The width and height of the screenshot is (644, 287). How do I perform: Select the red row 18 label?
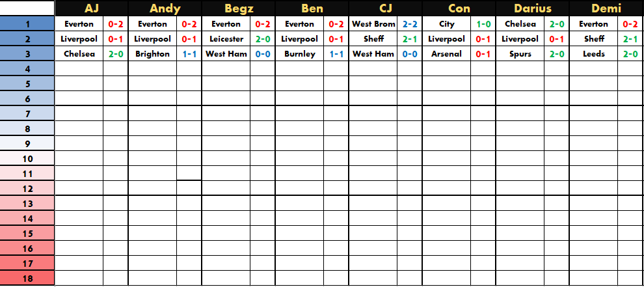pos(27,279)
